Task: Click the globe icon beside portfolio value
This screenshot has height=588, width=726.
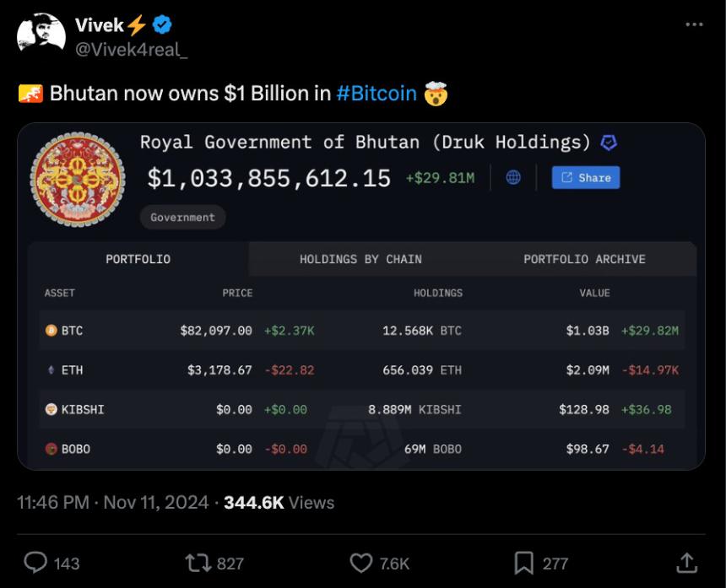Action: (x=513, y=178)
